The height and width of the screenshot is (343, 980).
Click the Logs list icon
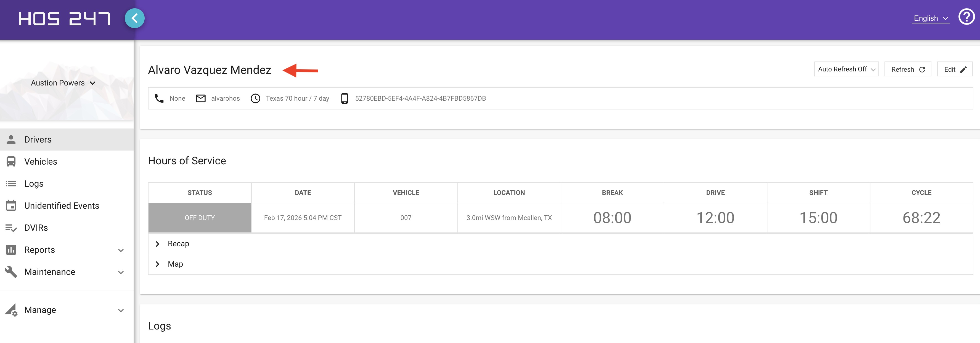(x=11, y=183)
